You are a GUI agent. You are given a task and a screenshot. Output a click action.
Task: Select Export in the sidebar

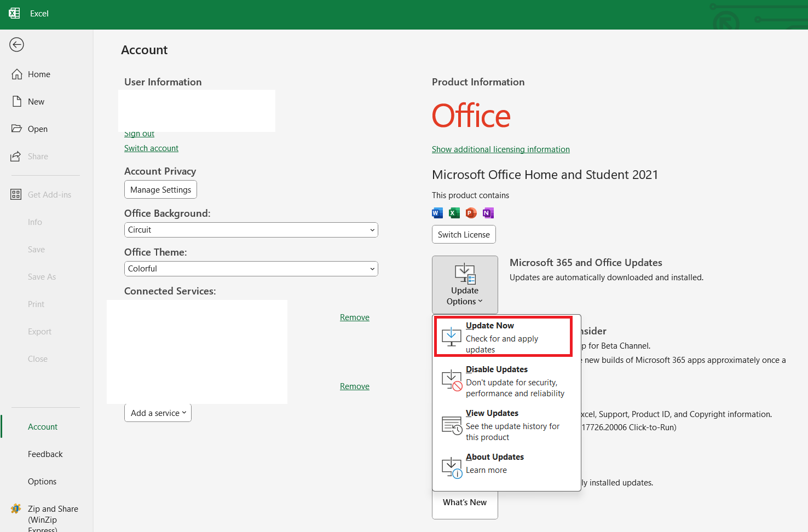click(39, 332)
